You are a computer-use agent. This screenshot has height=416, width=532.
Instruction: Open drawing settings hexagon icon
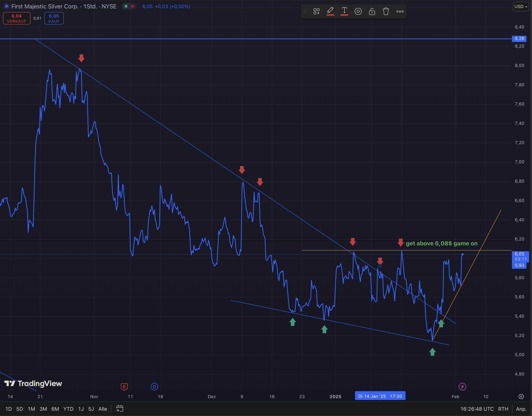tap(358, 11)
